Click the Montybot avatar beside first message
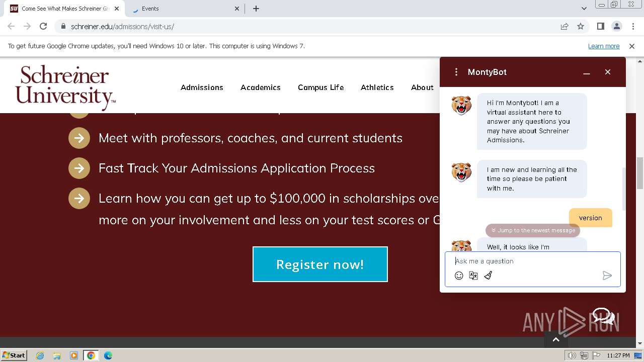This screenshot has height=362, width=644. pos(461,106)
